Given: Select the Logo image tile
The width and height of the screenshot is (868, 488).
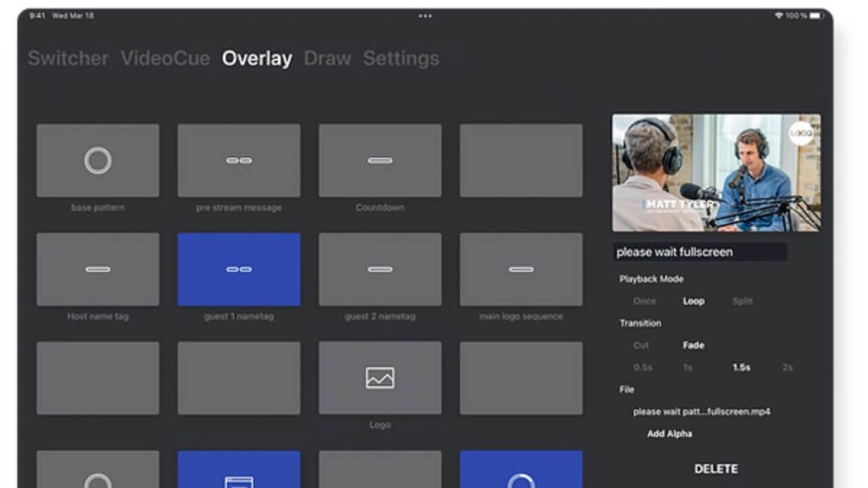Looking at the screenshot, I should pyautogui.click(x=380, y=378).
